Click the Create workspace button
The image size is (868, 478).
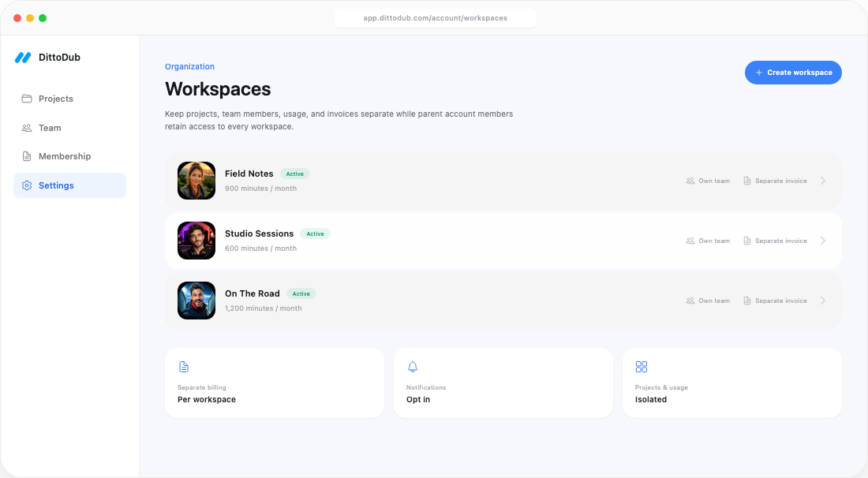(793, 73)
